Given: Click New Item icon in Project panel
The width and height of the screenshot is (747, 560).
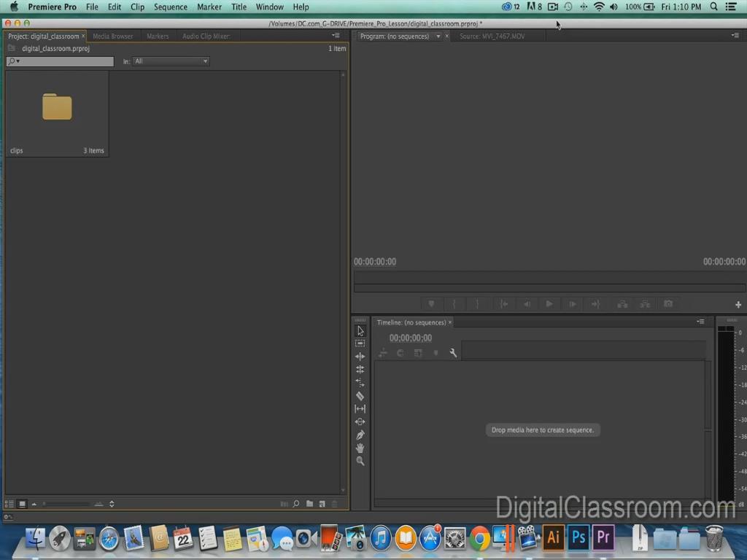Looking at the screenshot, I should [322, 504].
